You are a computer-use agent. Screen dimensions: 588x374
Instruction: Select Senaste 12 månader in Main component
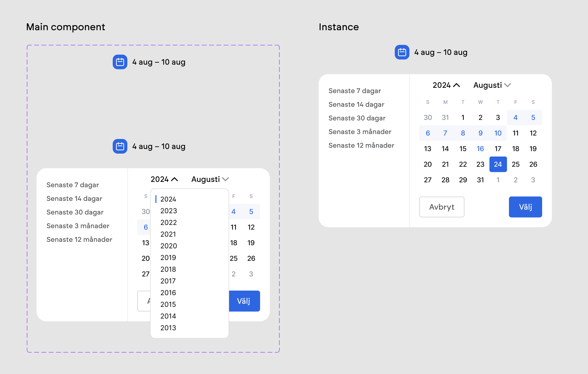[79, 240]
